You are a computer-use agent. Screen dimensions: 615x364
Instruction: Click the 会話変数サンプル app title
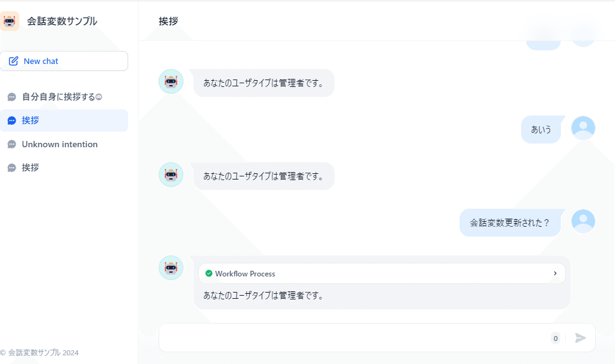coord(62,21)
